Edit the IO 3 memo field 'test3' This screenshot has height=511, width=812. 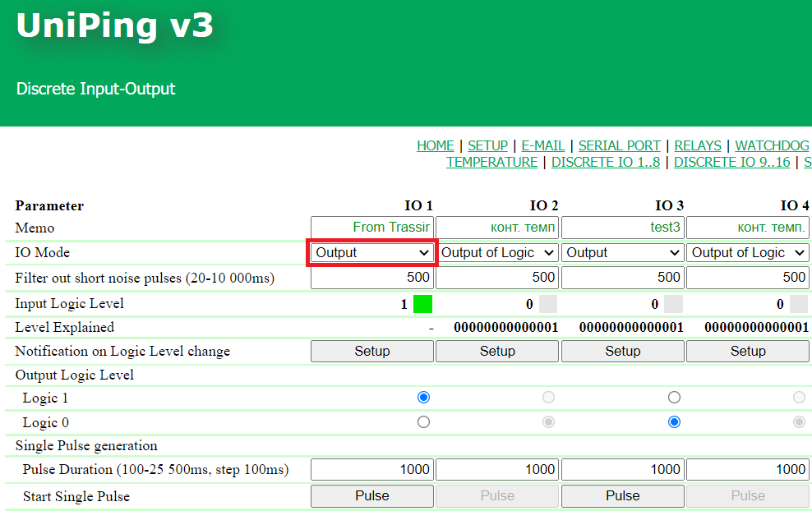622,228
